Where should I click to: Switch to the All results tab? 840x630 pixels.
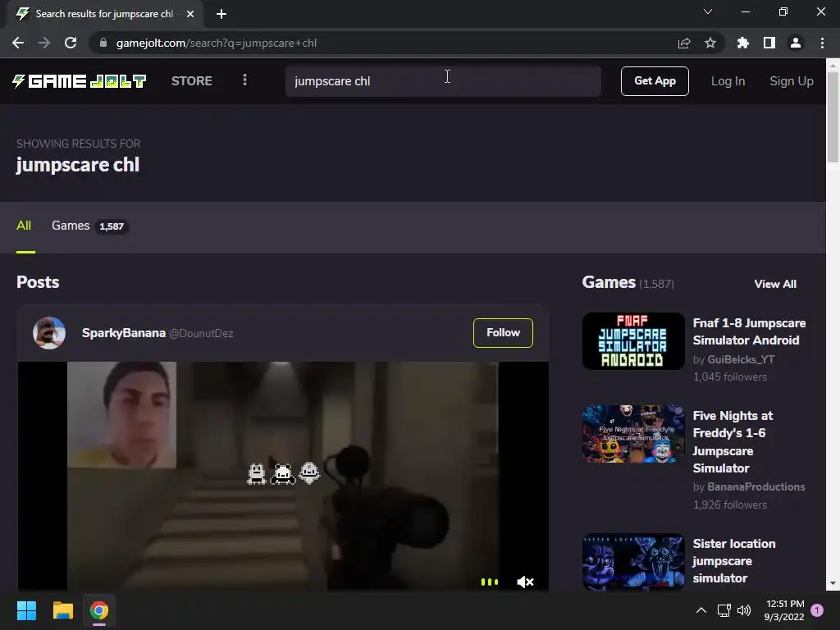pyautogui.click(x=24, y=226)
